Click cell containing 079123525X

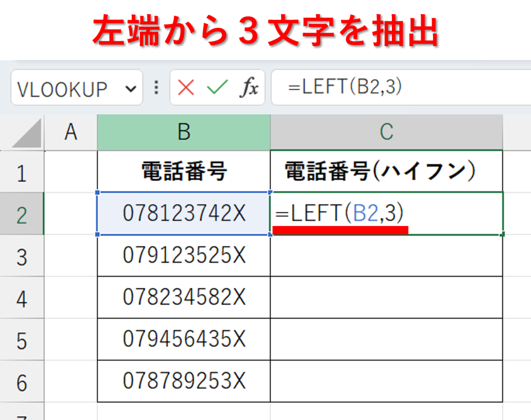[x=184, y=255]
